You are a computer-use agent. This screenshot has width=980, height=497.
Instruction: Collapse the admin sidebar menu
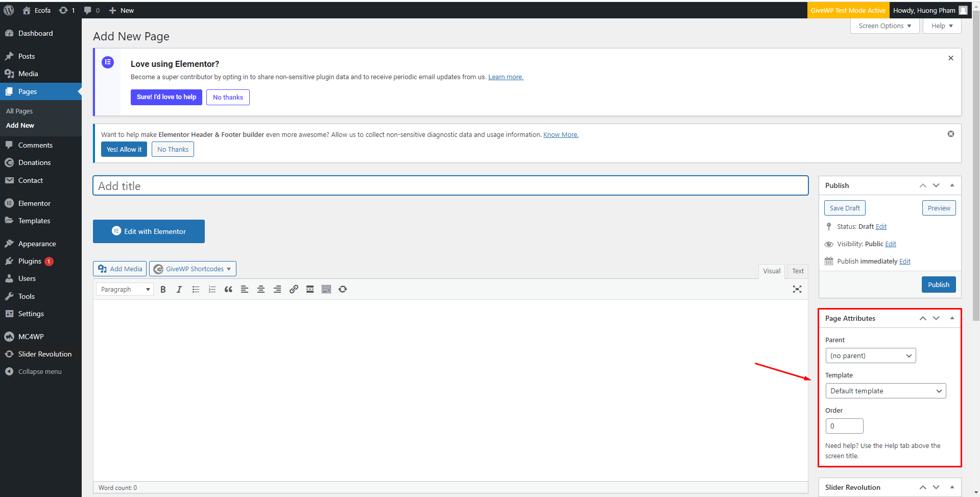40,372
